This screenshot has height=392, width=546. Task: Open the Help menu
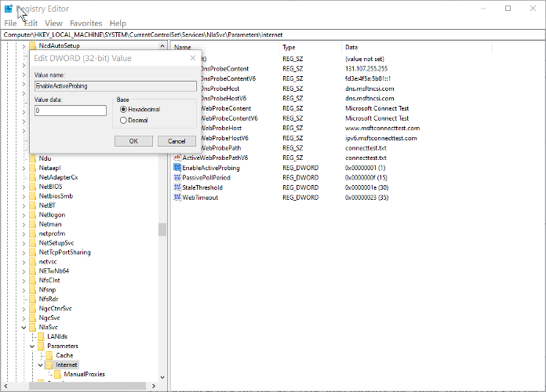coord(118,24)
